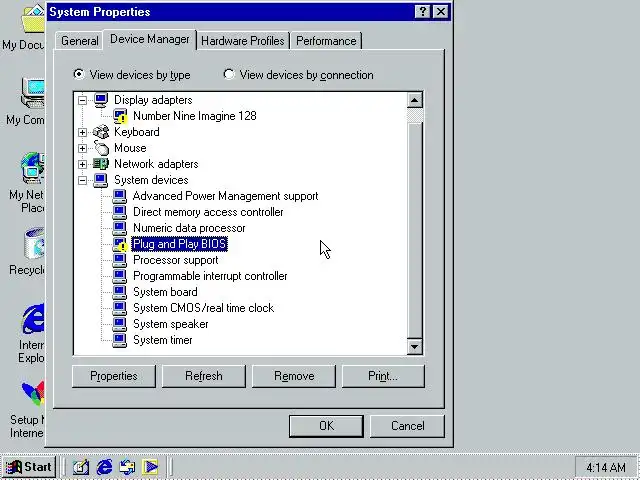Image resolution: width=640 pixels, height=480 pixels.
Task: Switch to the General tab
Action: 79,41
